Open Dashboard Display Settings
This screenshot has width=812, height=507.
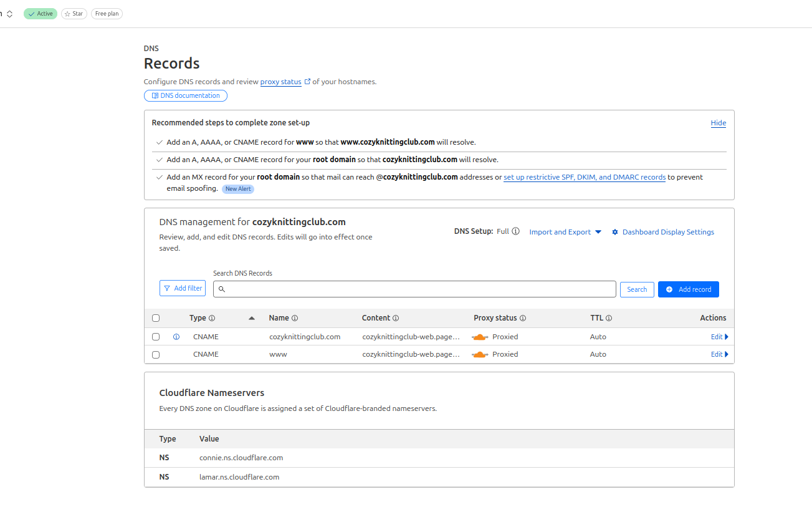click(663, 232)
